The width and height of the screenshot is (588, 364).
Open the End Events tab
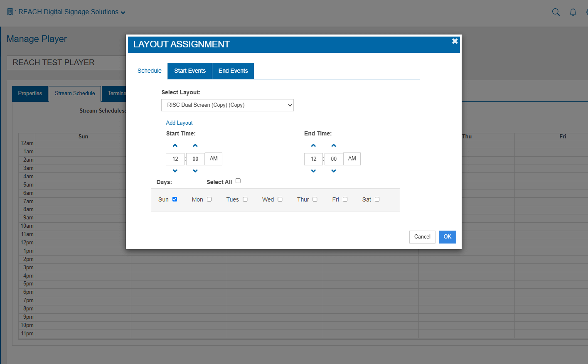click(233, 71)
